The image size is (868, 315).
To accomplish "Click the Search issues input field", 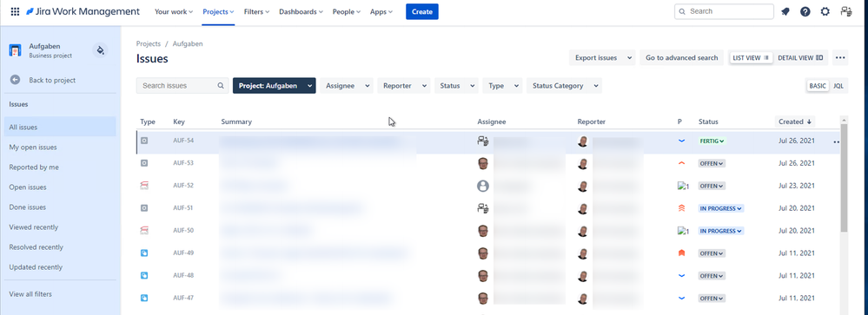I will pyautogui.click(x=182, y=86).
